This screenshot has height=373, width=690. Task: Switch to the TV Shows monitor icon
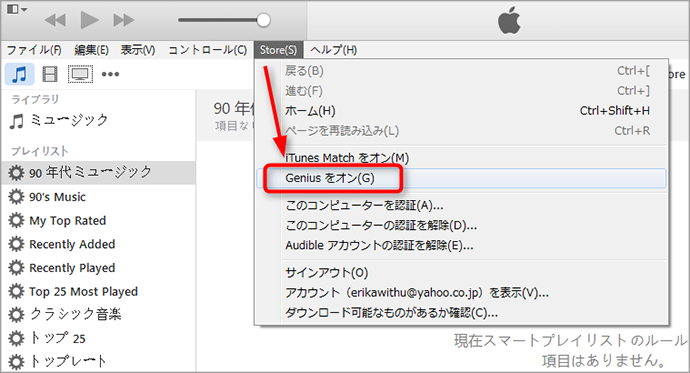pyautogui.click(x=80, y=74)
